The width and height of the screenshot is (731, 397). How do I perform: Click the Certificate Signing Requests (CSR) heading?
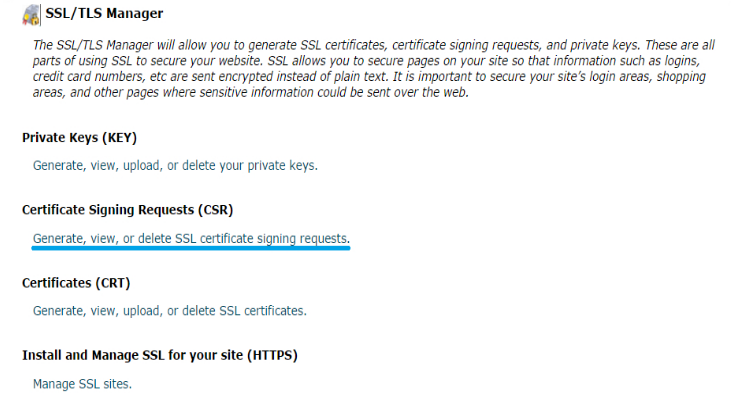coord(127,210)
